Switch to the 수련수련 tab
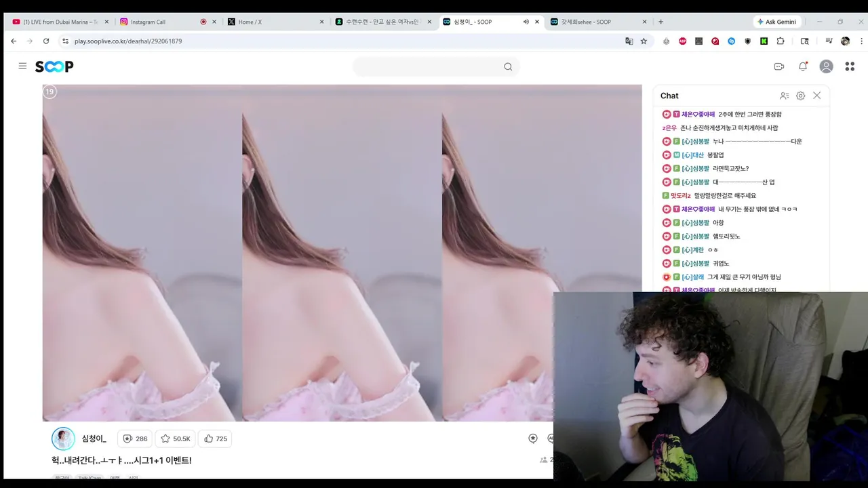The width and height of the screenshot is (868, 488). coord(384,22)
